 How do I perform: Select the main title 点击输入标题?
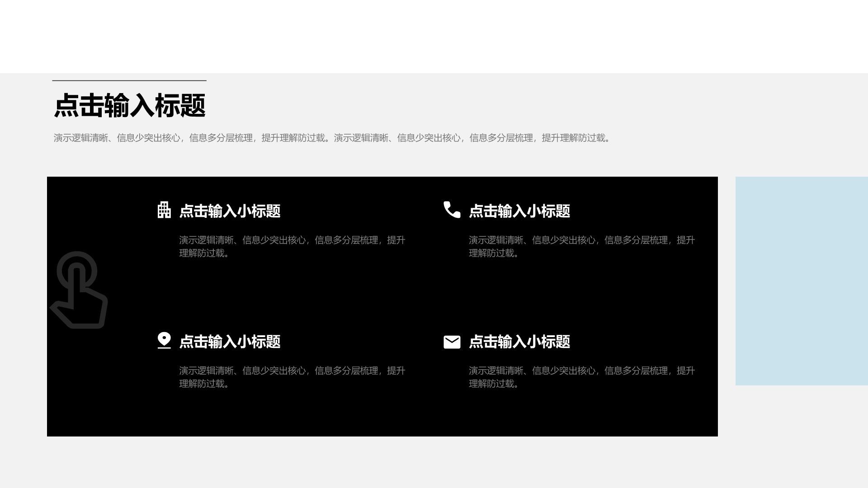click(x=130, y=106)
